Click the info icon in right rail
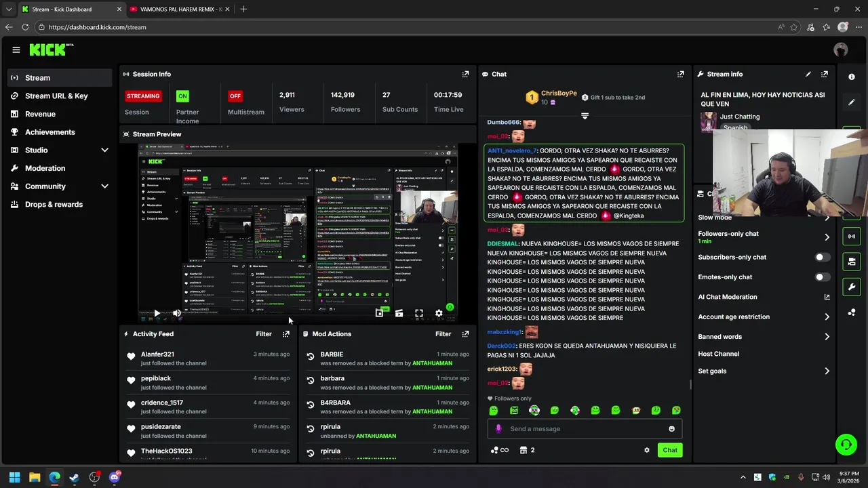Screen dimensions: 868x488 852,77
